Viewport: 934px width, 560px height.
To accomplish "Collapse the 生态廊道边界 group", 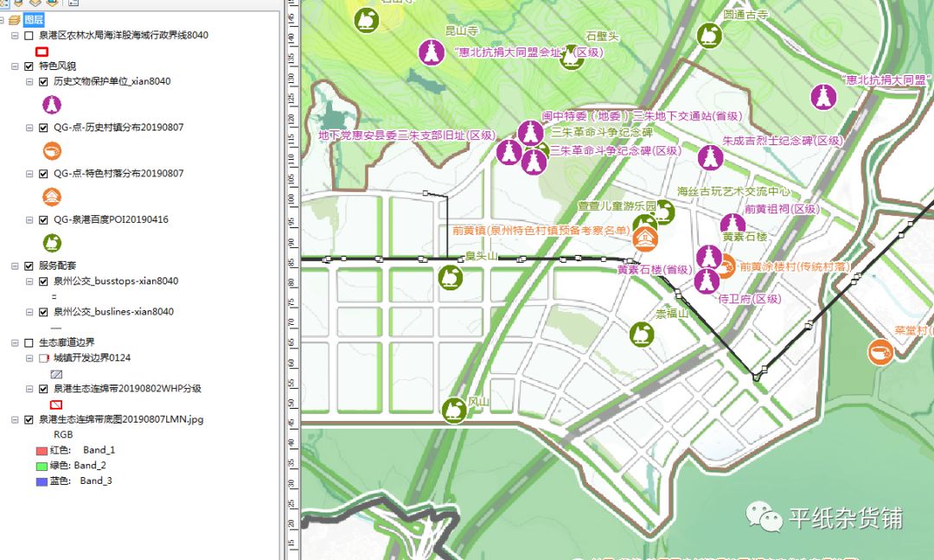I will click(15, 343).
